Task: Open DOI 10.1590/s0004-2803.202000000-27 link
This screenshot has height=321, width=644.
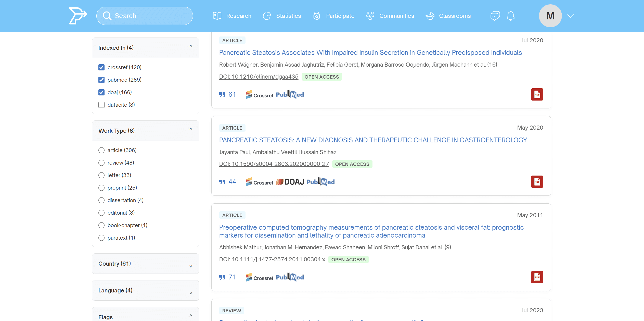Action: pyautogui.click(x=274, y=164)
